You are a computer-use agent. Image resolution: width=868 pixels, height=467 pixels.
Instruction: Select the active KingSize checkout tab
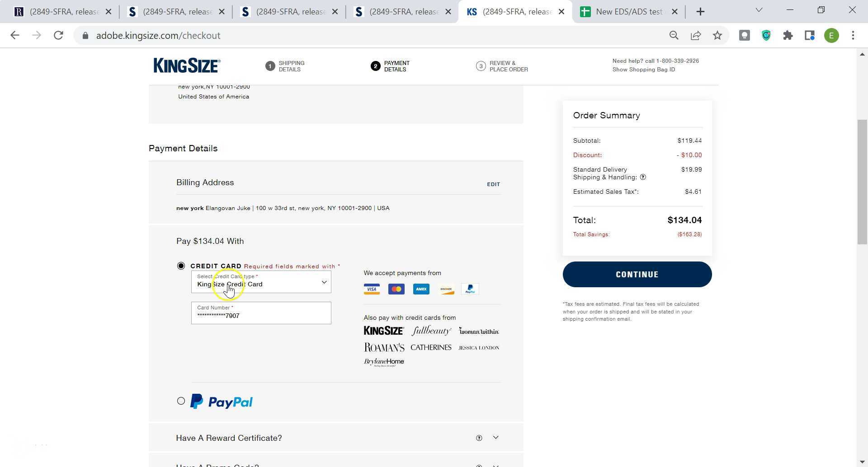[515, 12]
